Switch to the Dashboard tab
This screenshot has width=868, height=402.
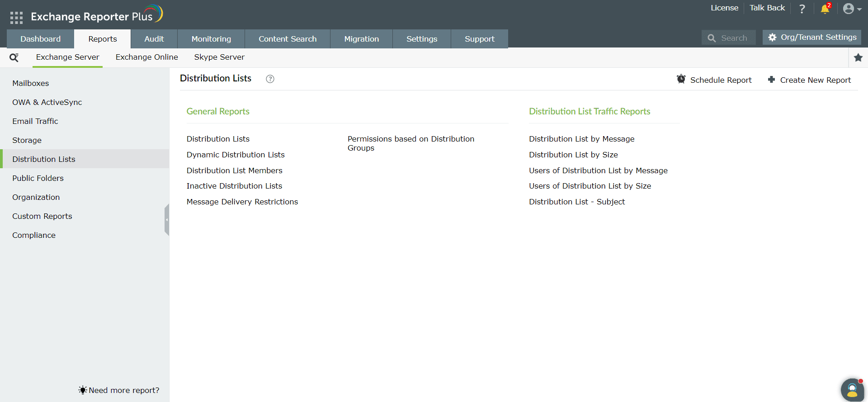40,39
